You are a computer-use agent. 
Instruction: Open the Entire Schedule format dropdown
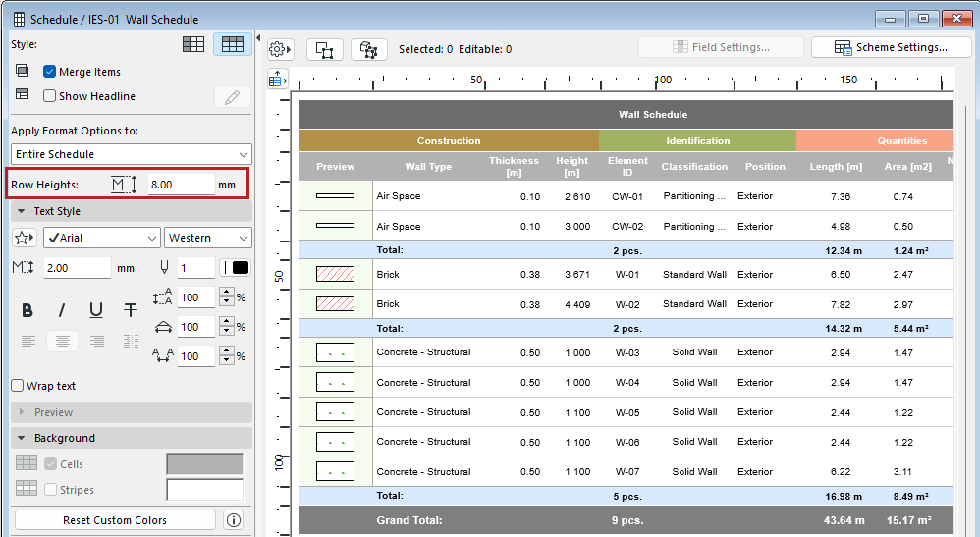point(132,154)
